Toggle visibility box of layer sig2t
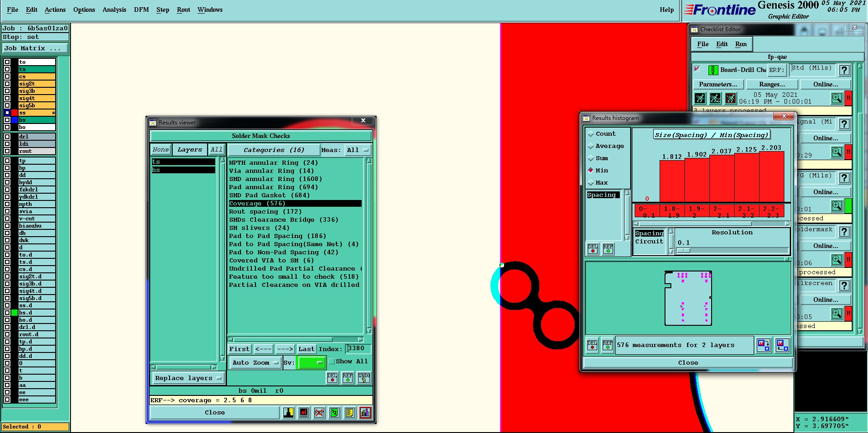This screenshot has height=433, width=868. (x=7, y=84)
